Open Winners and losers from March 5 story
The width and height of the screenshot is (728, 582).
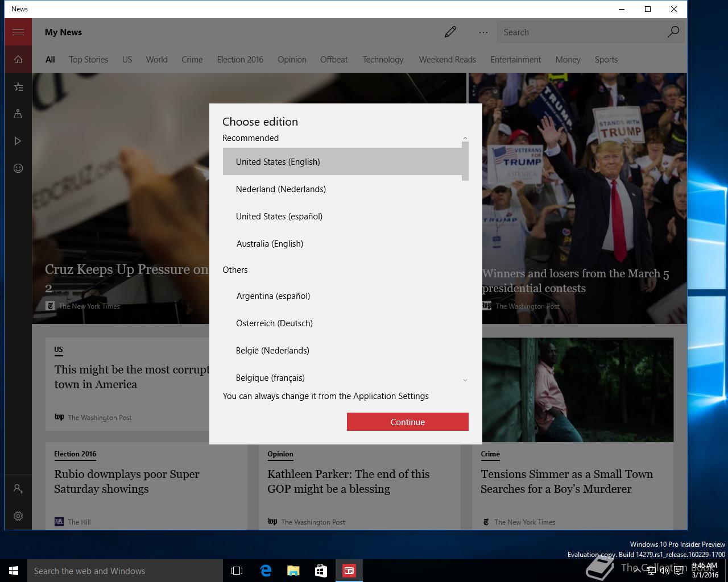point(576,281)
